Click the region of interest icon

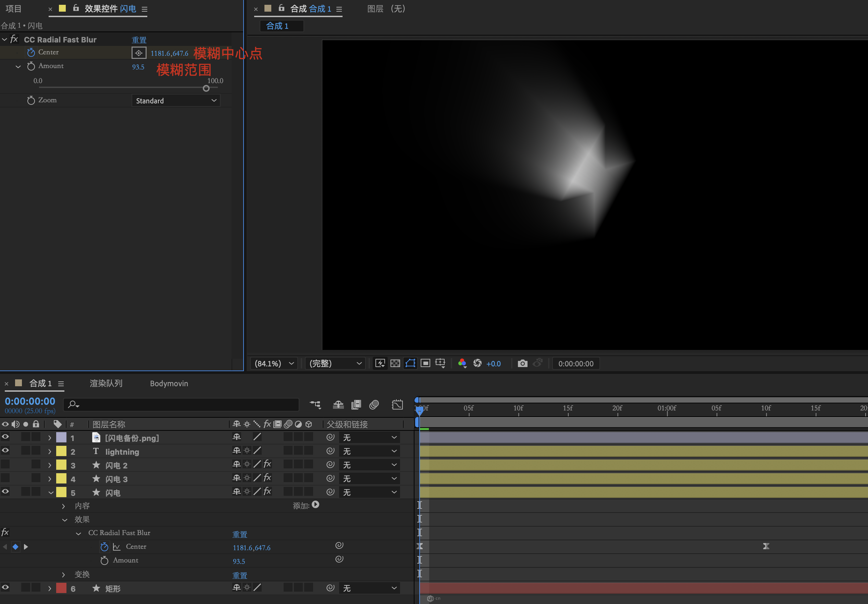pyautogui.click(x=425, y=363)
